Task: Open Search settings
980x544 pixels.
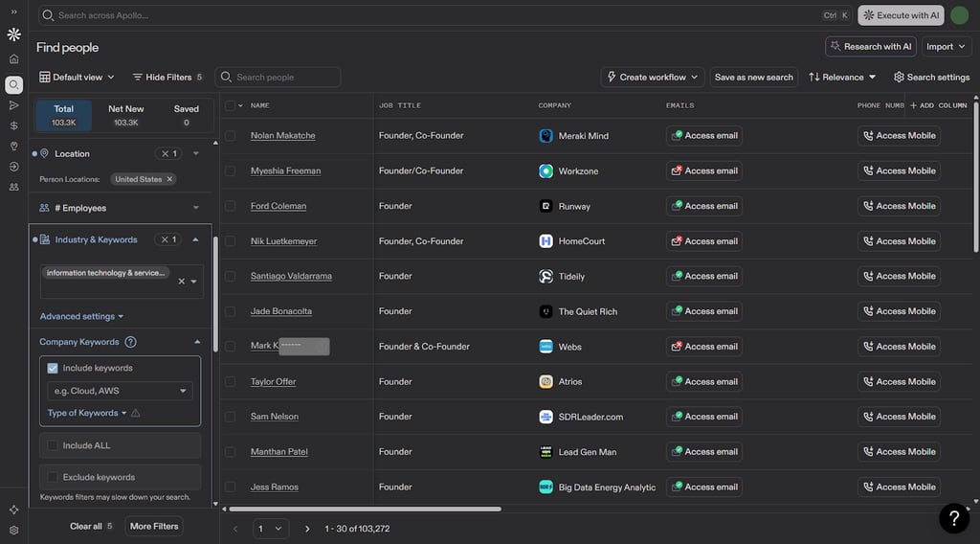Action: click(x=931, y=77)
